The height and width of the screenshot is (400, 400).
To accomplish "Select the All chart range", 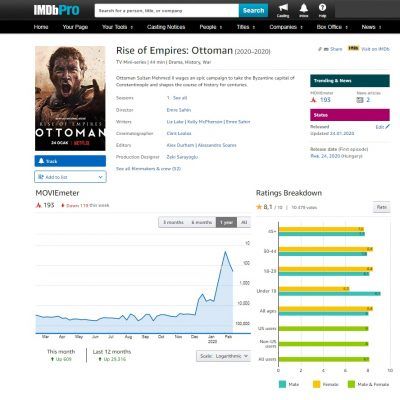I will 244,222.
